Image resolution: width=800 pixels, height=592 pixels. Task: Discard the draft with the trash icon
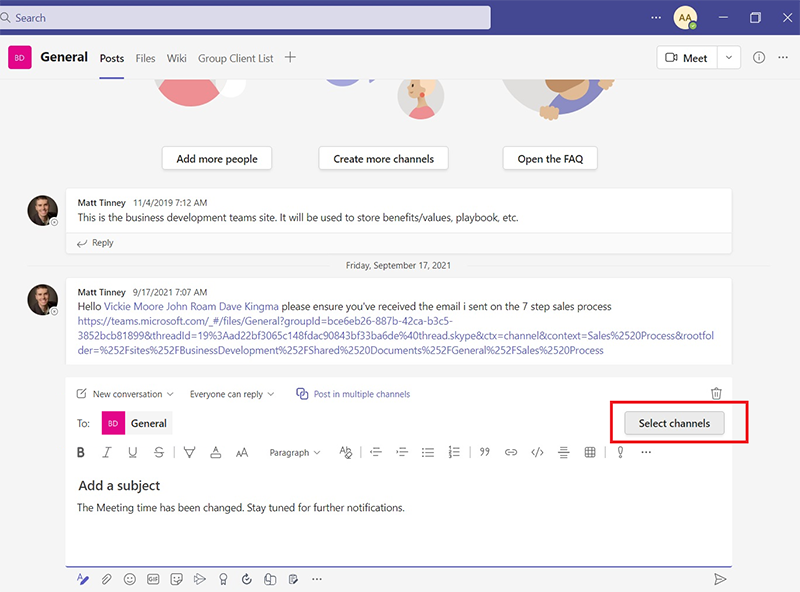[716, 394]
